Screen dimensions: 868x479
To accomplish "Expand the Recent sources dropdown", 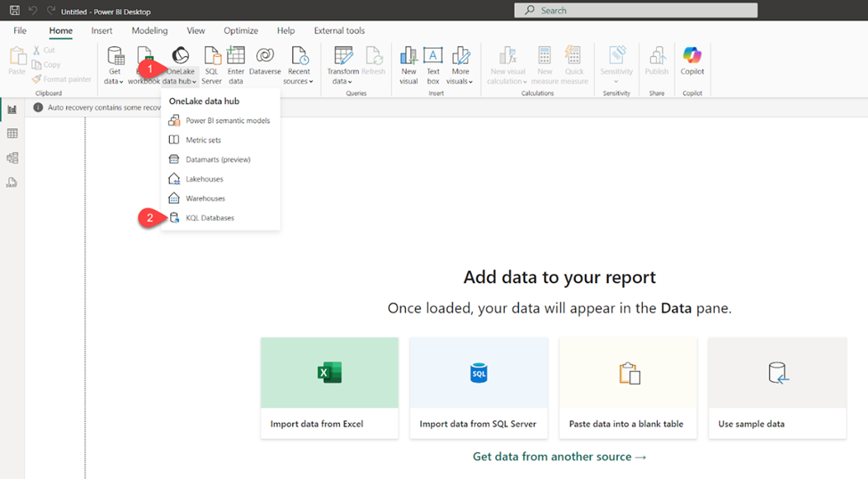I will pyautogui.click(x=298, y=65).
